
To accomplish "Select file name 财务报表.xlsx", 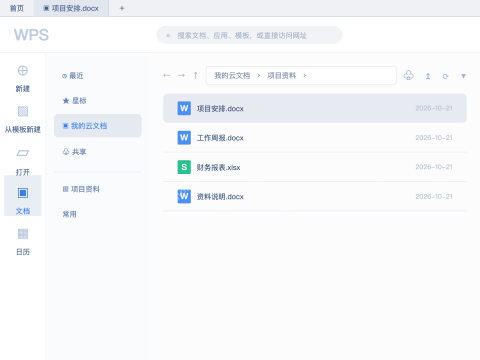I will click(x=218, y=167).
